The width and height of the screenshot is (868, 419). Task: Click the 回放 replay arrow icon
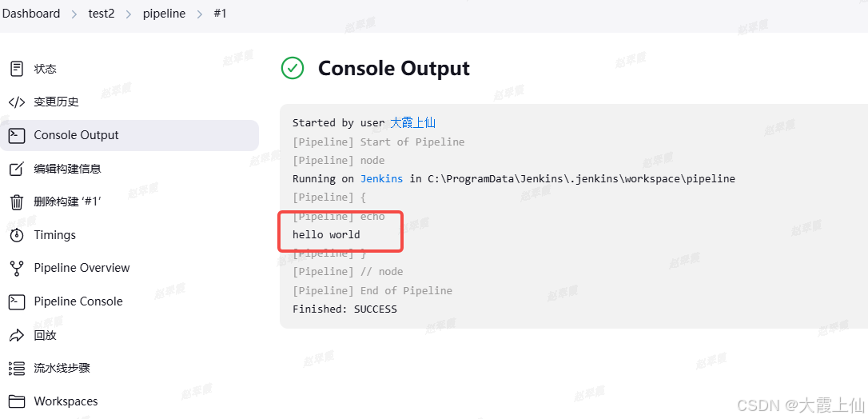click(17, 335)
